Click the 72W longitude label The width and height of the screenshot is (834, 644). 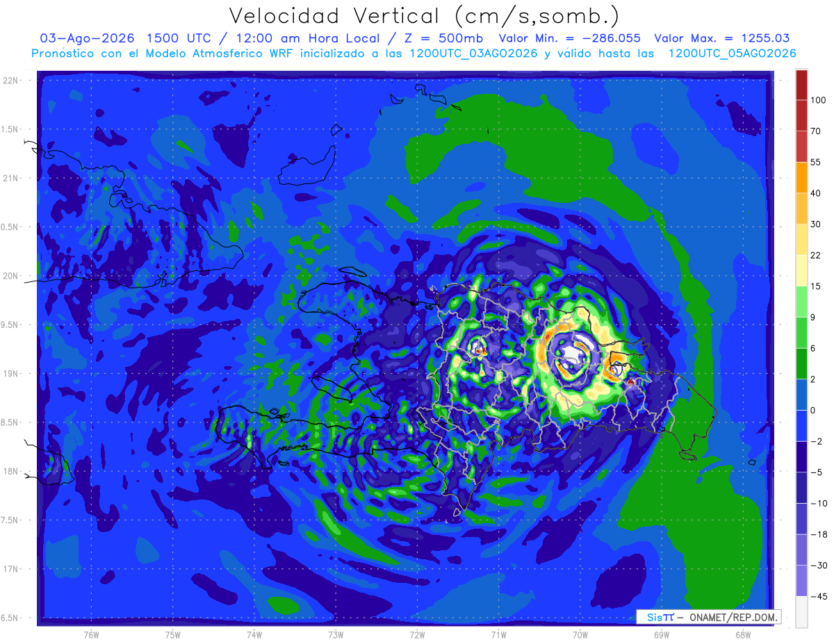point(417,635)
